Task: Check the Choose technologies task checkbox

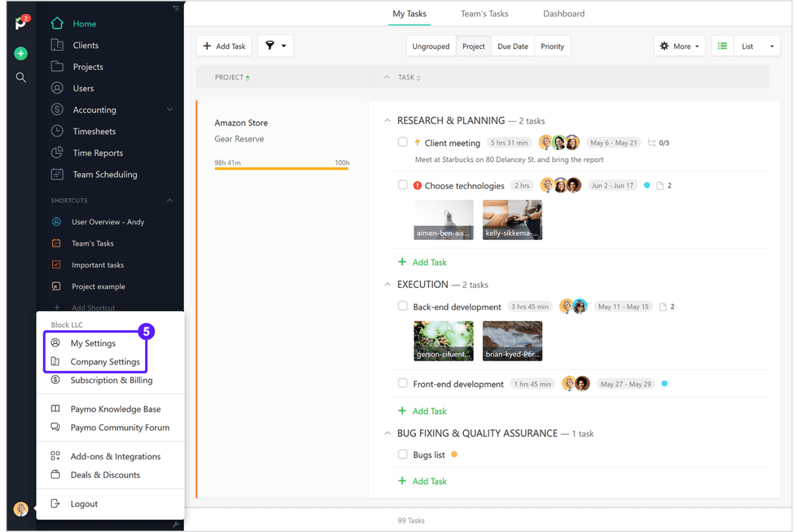Action: 403,185
